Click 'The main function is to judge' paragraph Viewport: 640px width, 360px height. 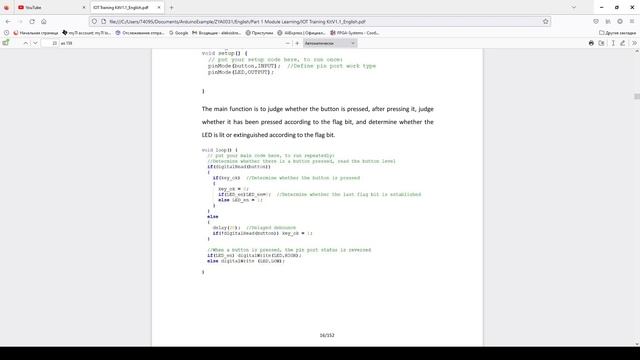318,122
